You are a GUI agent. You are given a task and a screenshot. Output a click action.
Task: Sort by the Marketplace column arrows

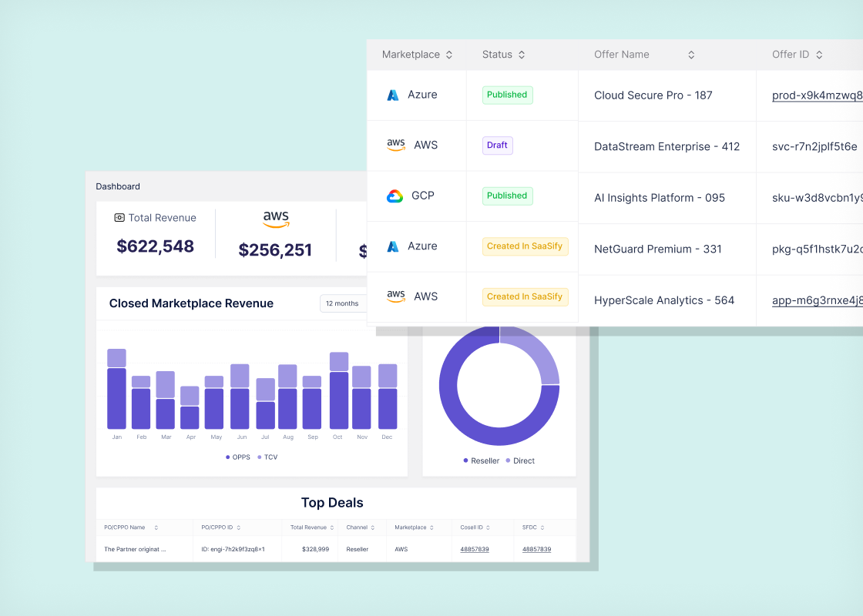point(449,55)
